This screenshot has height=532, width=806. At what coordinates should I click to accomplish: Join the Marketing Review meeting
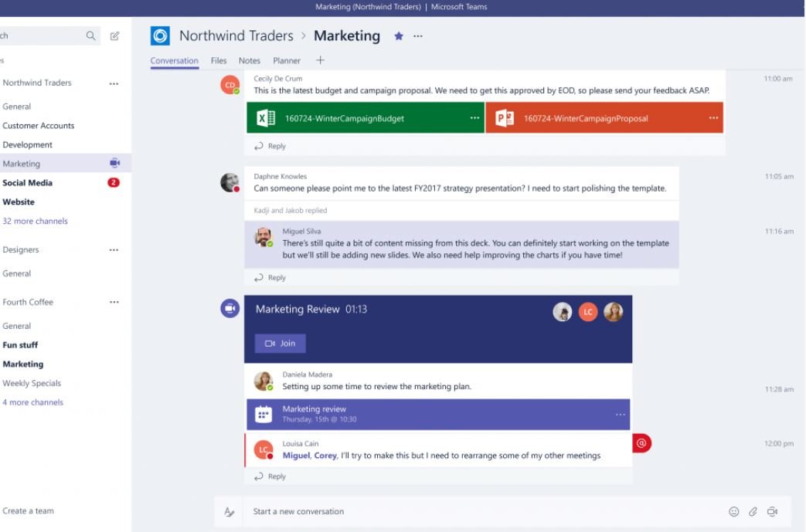click(x=281, y=344)
